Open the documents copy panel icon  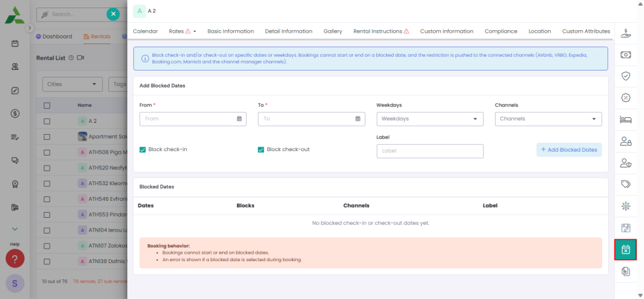click(x=625, y=271)
